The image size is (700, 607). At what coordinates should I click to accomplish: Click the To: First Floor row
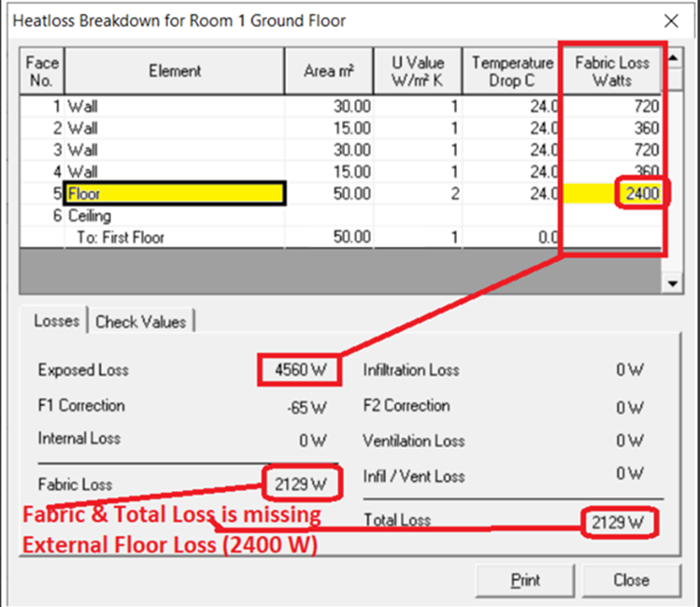coord(340,238)
